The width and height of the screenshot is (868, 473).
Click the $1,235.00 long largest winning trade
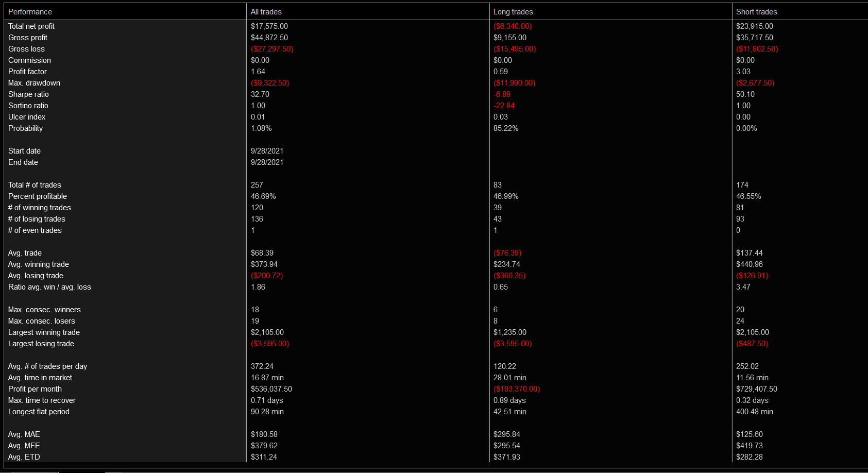point(510,332)
